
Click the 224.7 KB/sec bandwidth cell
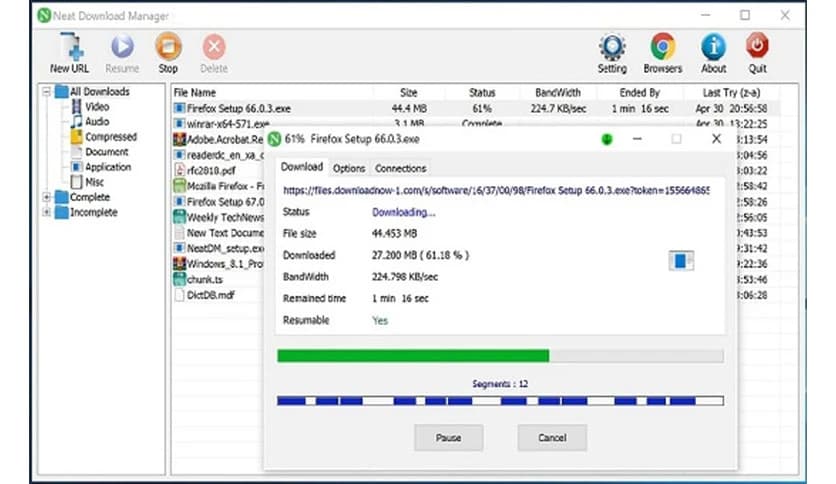558,109
